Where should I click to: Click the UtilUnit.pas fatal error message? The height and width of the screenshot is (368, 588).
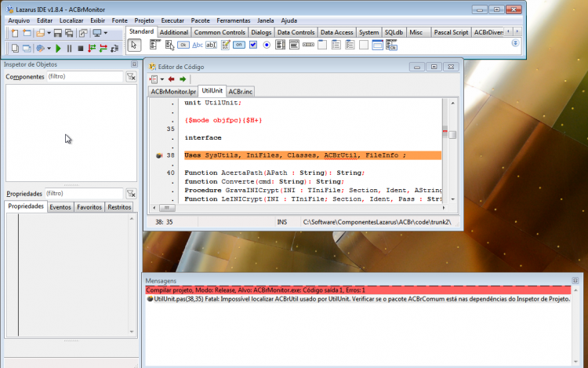358,299
